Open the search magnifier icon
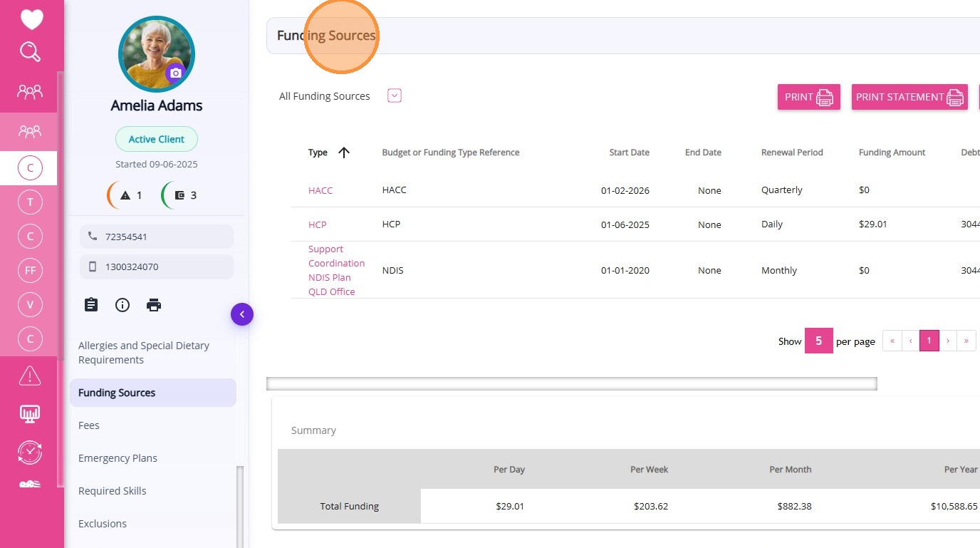Image resolution: width=980 pixels, height=548 pixels. [30, 52]
